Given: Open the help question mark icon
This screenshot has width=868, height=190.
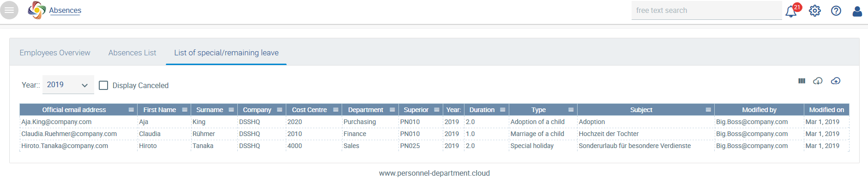Looking at the screenshot, I should tap(836, 11).
